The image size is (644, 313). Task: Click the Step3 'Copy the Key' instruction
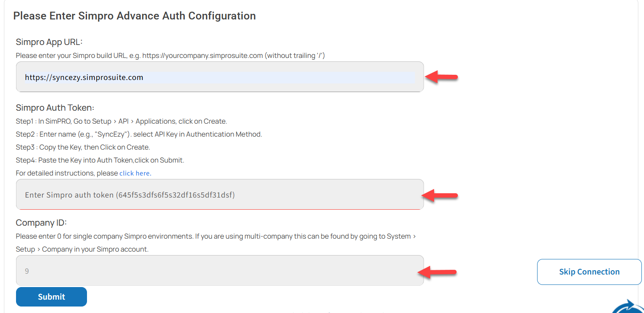tap(83, 147)
